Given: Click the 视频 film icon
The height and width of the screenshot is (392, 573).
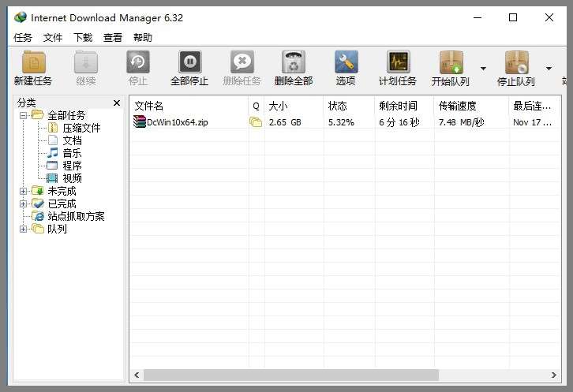Looking at the screenshot, I should click(52, 178).
